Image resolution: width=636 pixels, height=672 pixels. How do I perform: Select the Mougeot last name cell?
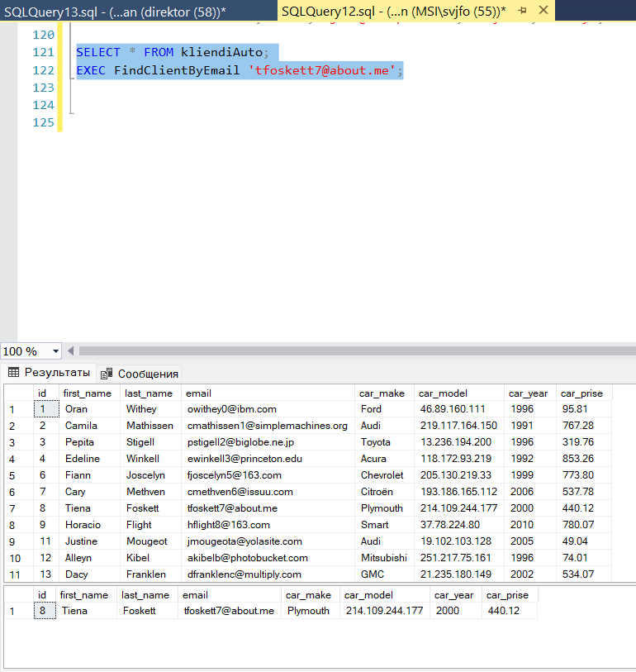coord(151,541)
